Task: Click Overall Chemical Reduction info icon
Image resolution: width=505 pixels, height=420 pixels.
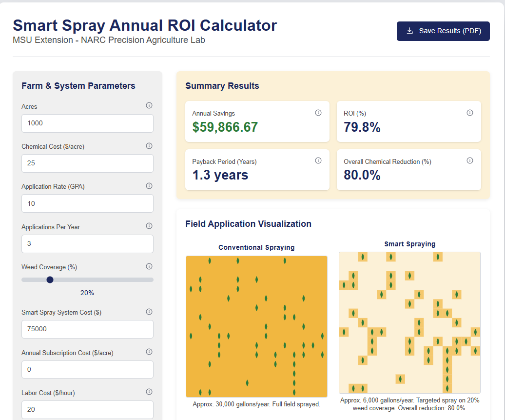Action: [x=470, y=160]
